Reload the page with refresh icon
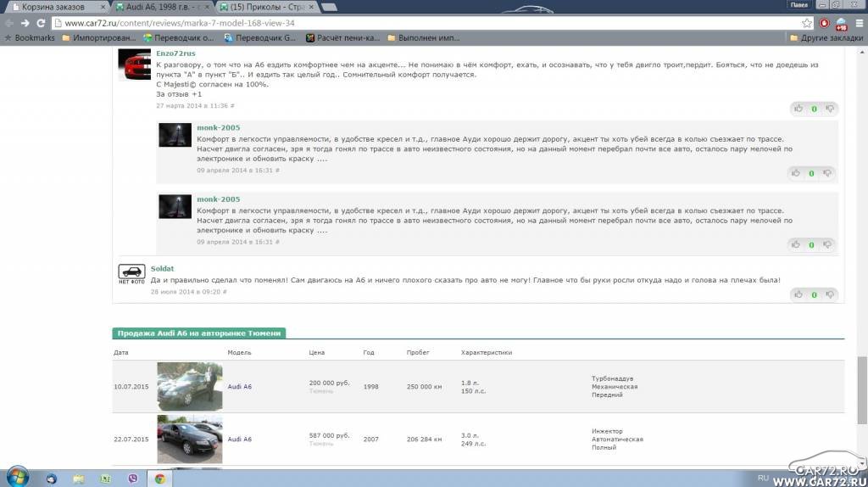Screen dimensions: 868x487 click(x=41, y=23)
